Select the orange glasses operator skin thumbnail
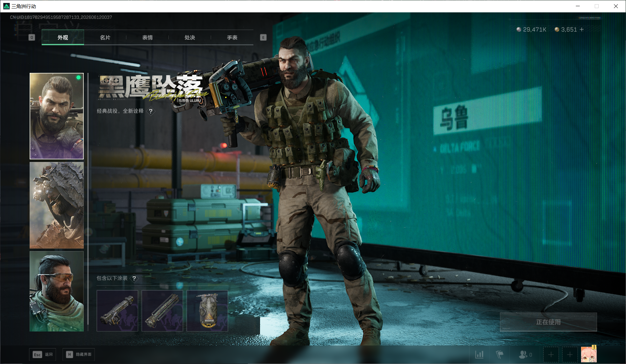The height and width of the screenshot is (364, 626). 57,291
